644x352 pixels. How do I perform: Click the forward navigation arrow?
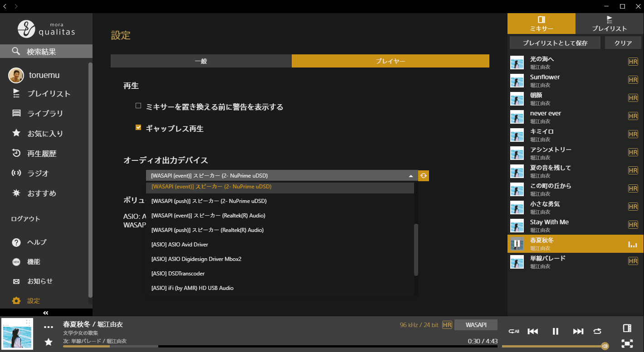(16, 6)
